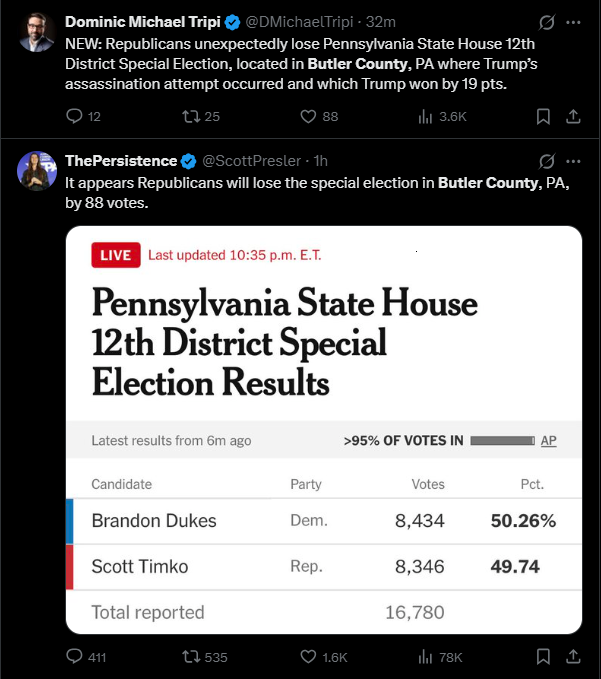Bookmark Dominic Michael Tripi's tweet
The image size is (601, 679).
point(543,116)
